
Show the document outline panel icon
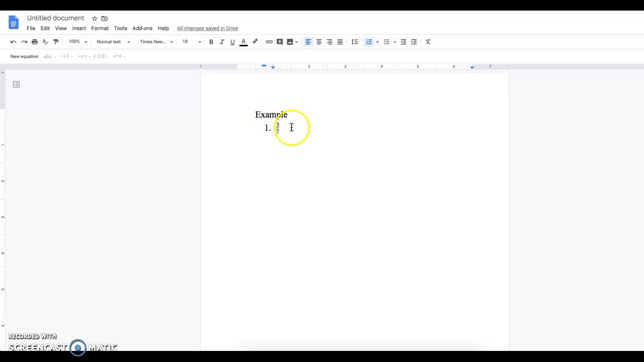pyautogui.click(x=16, y=84)
